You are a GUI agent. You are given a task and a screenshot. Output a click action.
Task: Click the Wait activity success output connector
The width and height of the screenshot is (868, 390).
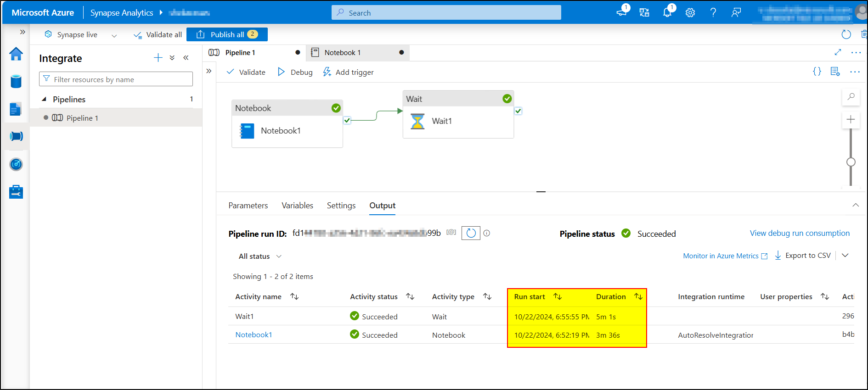pyautogui.click(x=518, y=111)
